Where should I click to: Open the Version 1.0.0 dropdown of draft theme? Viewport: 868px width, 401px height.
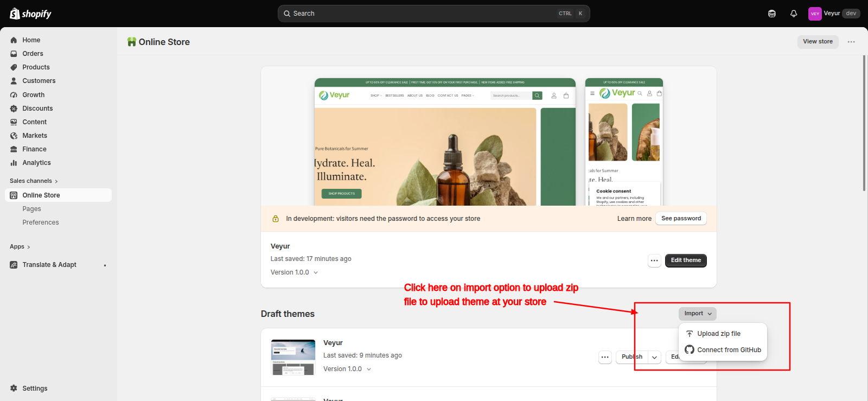click(347, 369)
